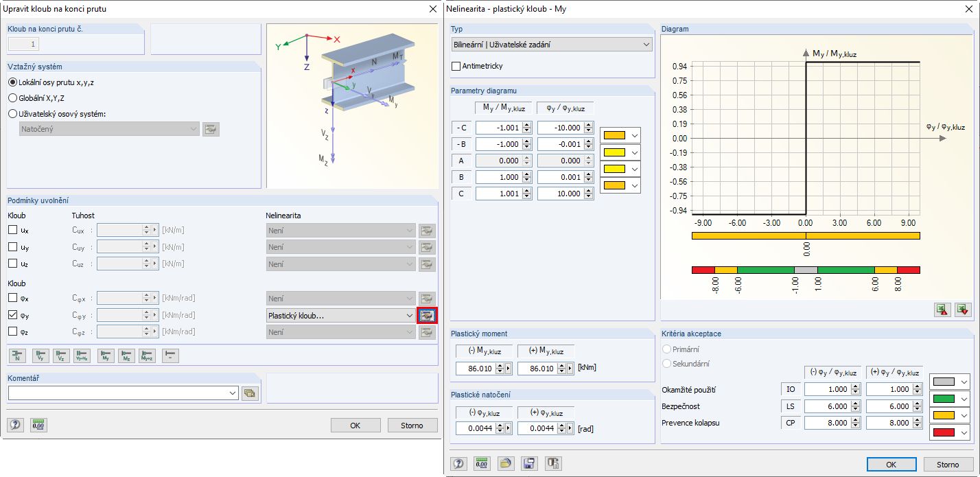Click the edit icon next to Natočený dropdown
This screenshot has width=980, height=477.
(x=211, y=129)
